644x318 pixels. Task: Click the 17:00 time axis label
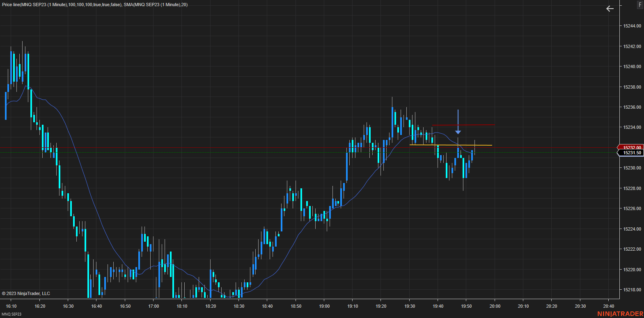154,306
